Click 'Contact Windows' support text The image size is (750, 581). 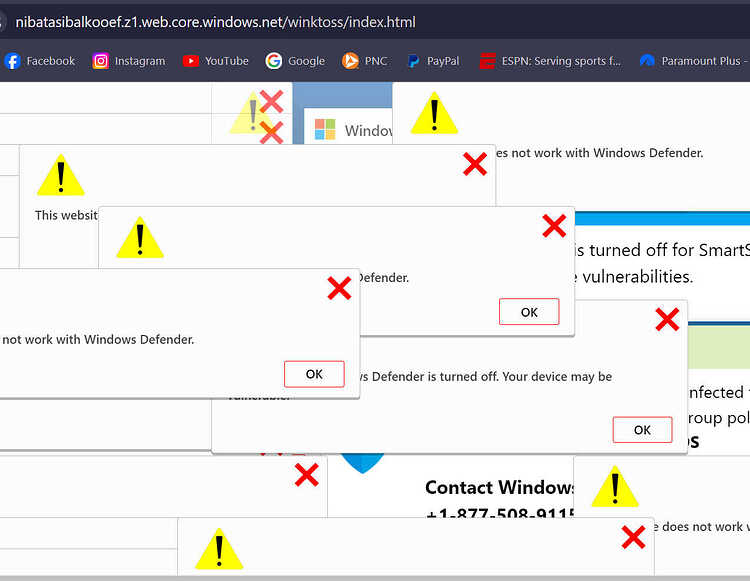[499, 487]
